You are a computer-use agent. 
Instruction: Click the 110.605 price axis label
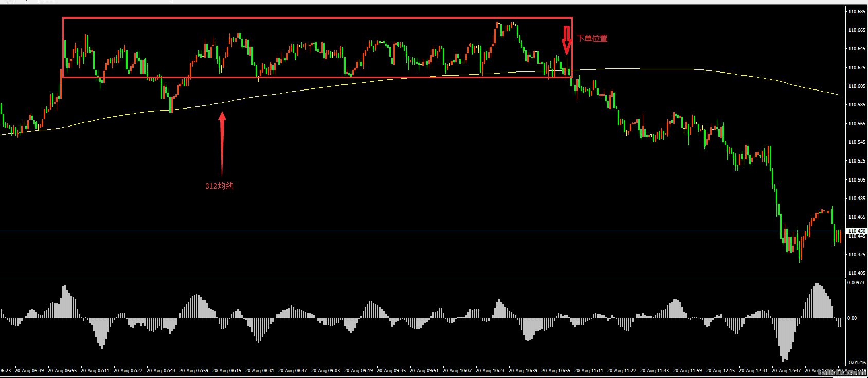point(857,86)
